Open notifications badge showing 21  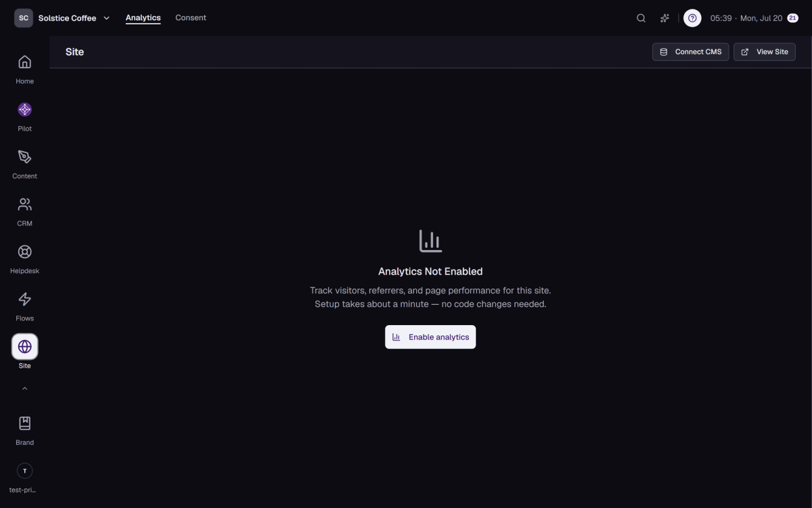pos(792,18)
